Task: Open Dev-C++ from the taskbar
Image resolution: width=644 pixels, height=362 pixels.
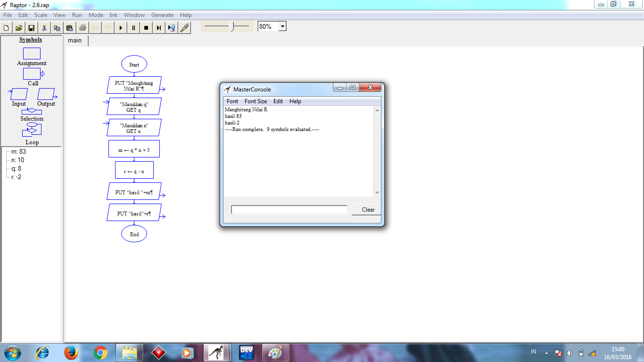Action: [246, 352]
